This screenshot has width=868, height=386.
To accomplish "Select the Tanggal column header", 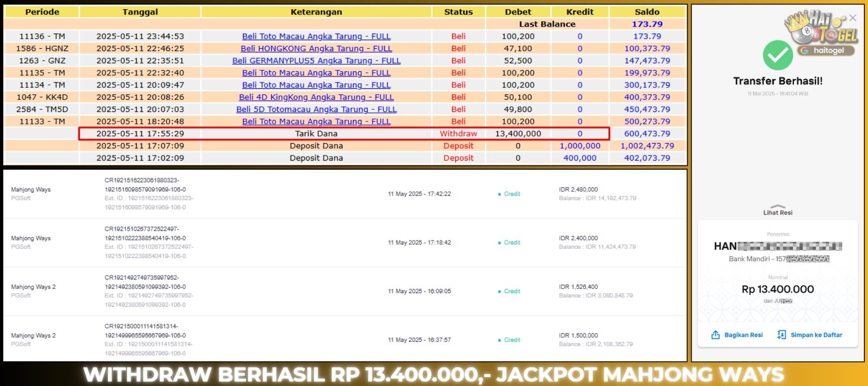I will tap(140, 12).
